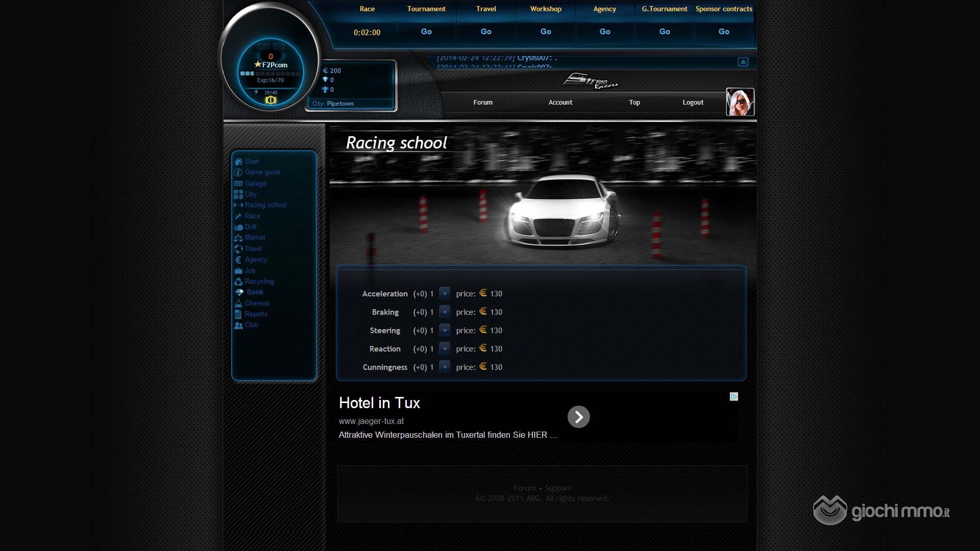Click the Racing school page title
The width and height of the screenshot is (980, 551).
[x=396, y=143]
